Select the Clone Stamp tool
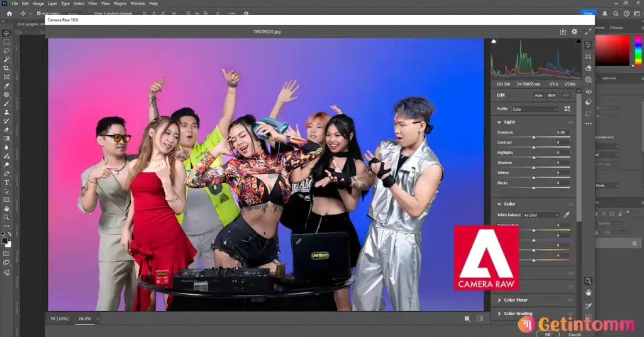The image size is (644, 337). 6,112
